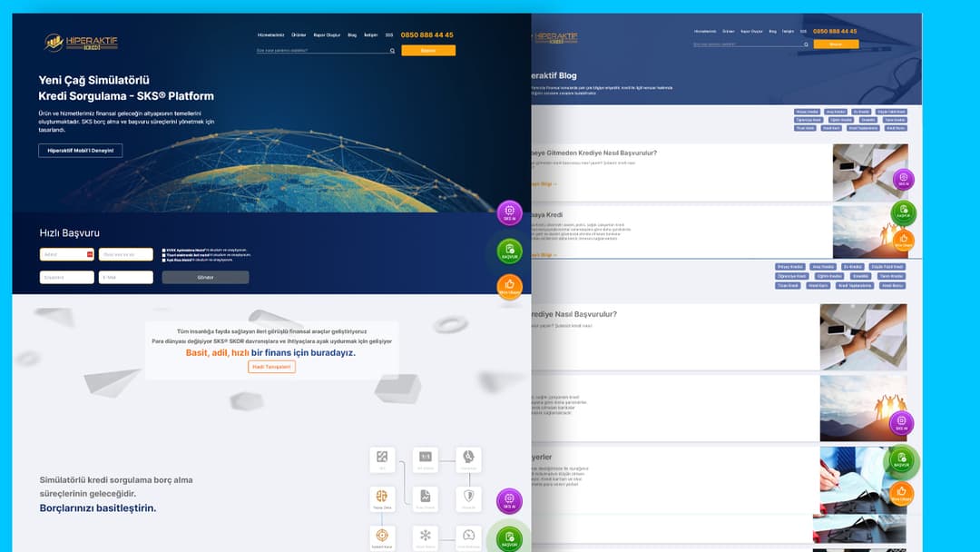
Task: Open the purple SKS AI bubble beside the globe
Action: (509, 212)
